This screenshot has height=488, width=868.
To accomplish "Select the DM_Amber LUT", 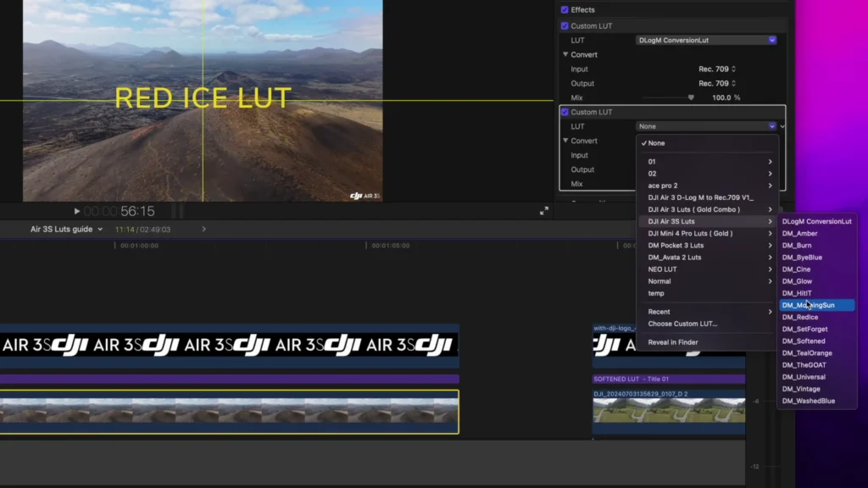I will tap(817, 234).
